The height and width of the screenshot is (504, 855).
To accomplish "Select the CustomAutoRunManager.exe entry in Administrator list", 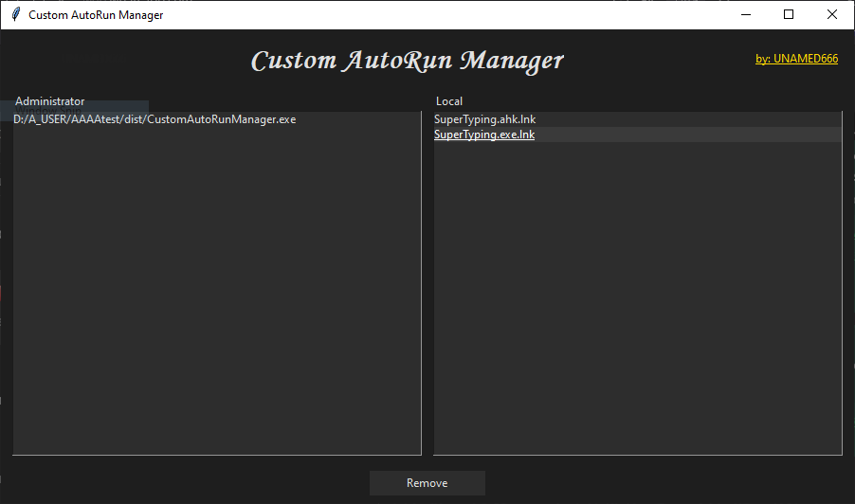I will (x=155, y=119).
